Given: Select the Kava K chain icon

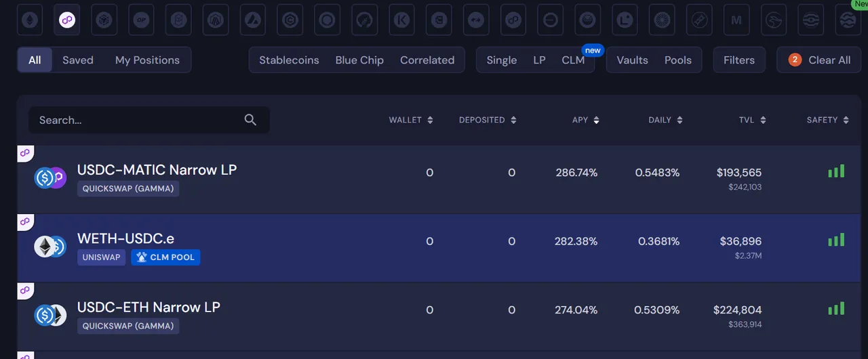Looking at the screenshot, I should click(401, 20).
